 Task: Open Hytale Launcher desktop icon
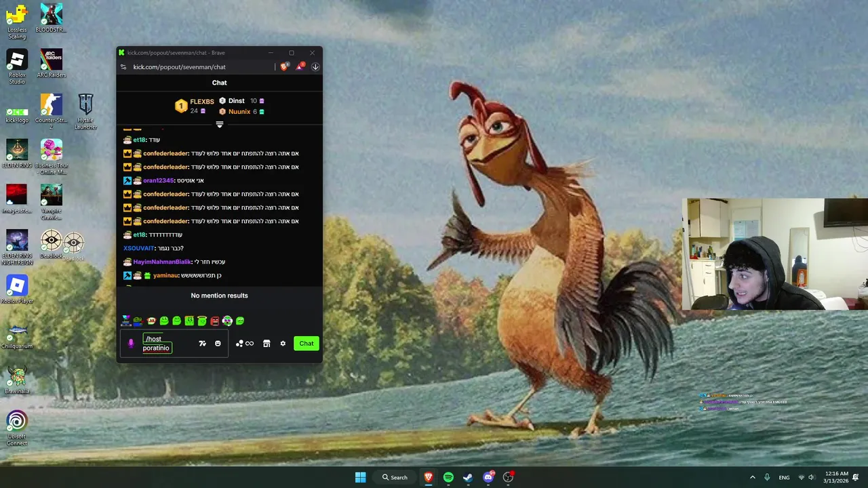coord(85,112)
